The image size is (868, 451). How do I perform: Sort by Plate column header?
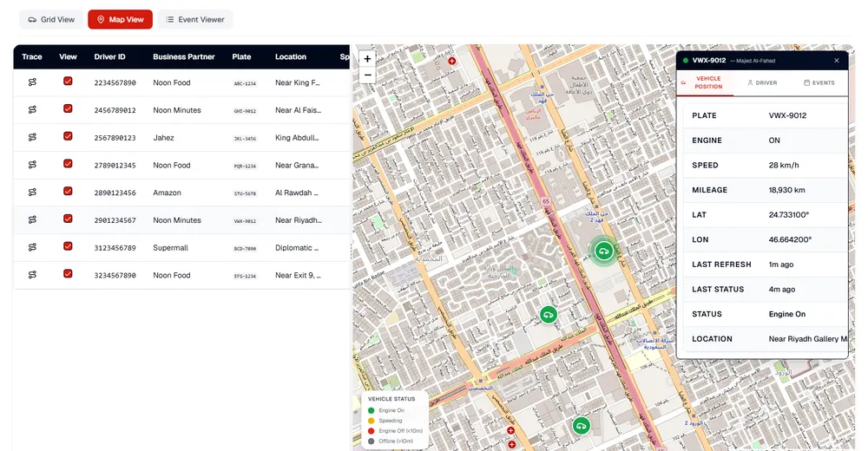(x=241, y=56)
